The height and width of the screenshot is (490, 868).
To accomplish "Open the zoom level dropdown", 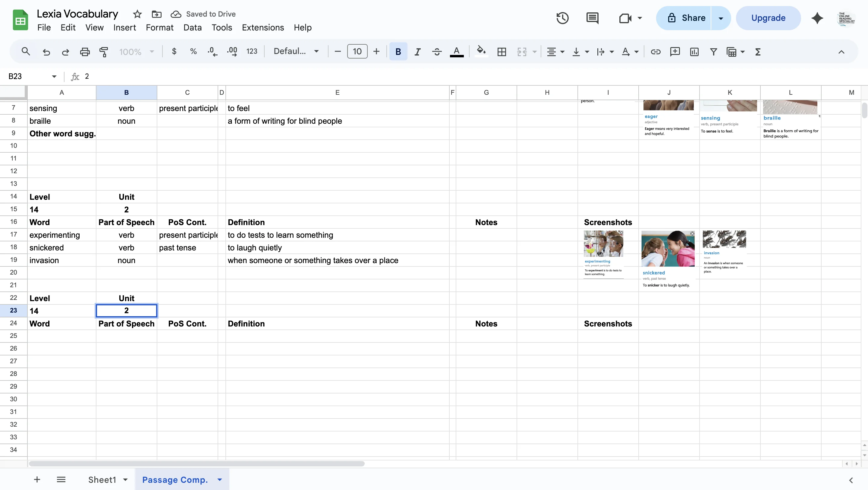I will (x=136, y=51).
